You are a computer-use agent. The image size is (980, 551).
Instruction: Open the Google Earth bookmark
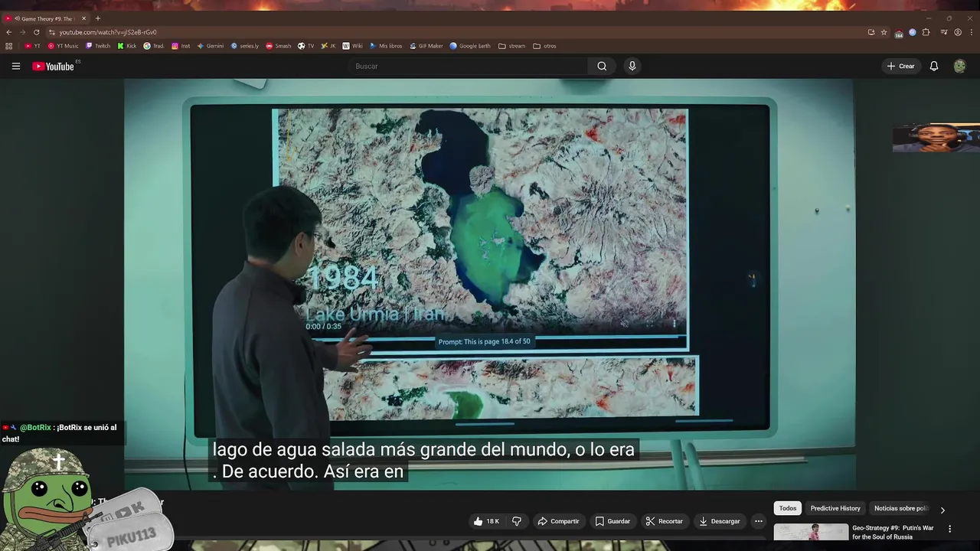[470, 46]
